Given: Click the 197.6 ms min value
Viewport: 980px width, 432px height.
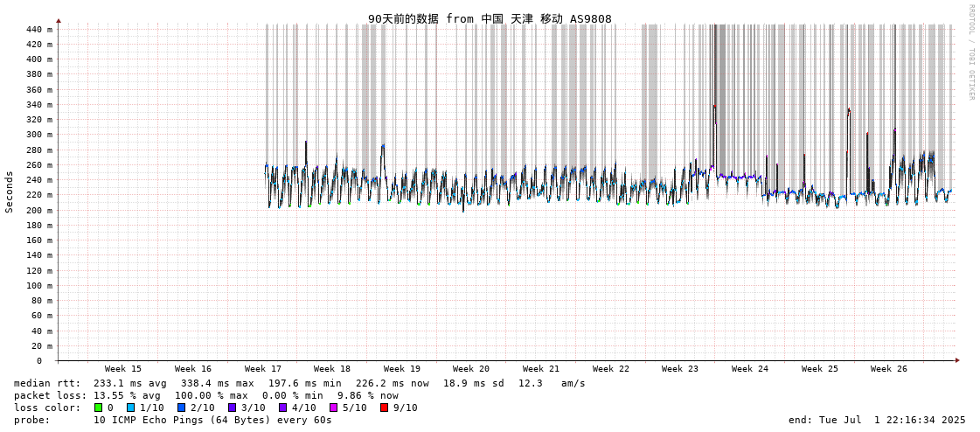Looking at the screenshot, I should click(305, 383).
